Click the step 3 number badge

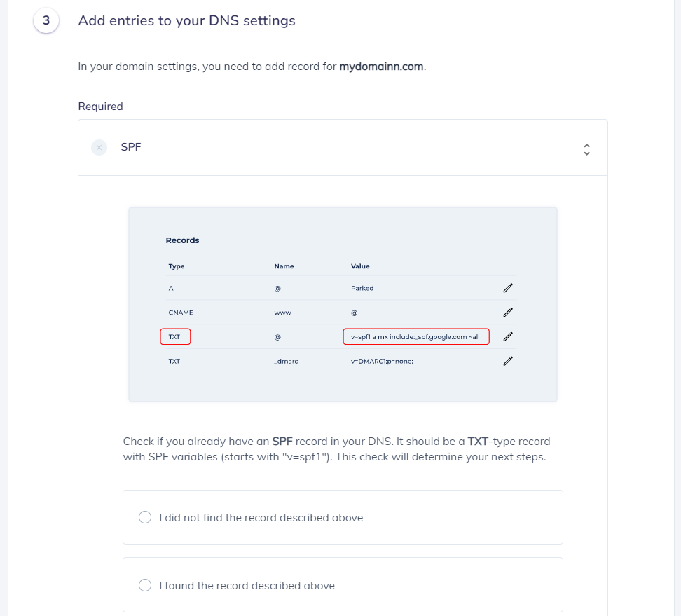[x=46, y=20]
